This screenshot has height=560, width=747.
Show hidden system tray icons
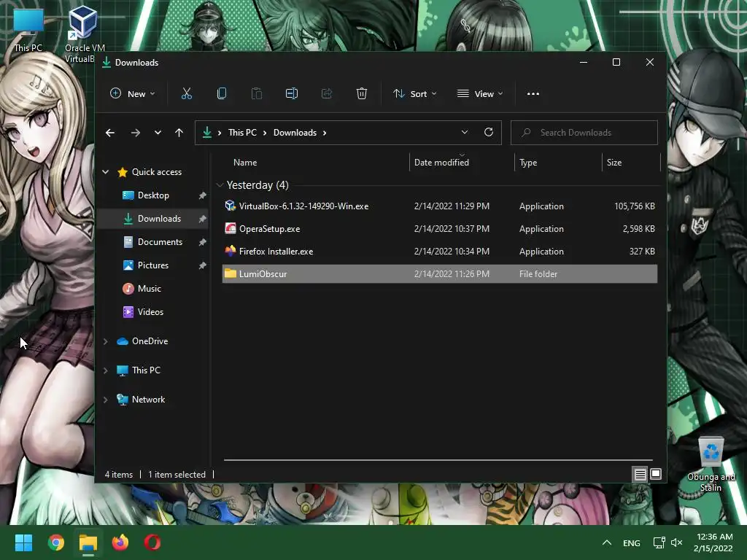[606, 542]
